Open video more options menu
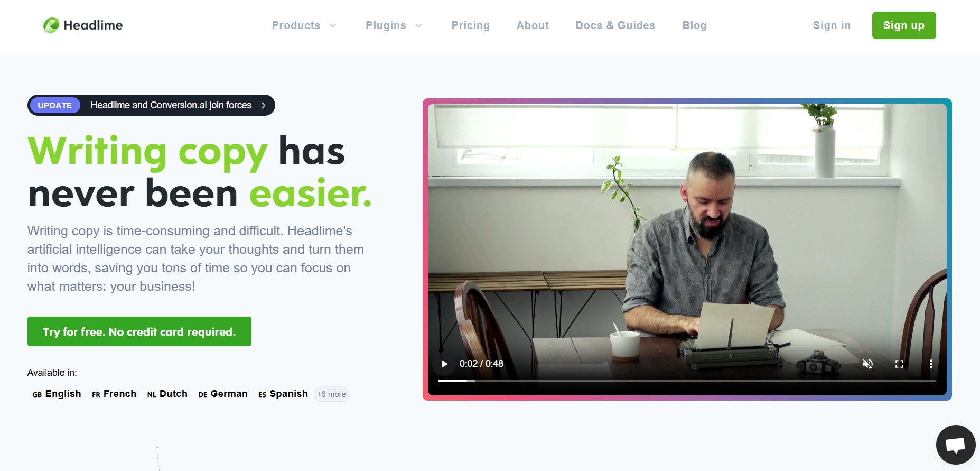This screenshot has width=980, height=471. (931, 364)
